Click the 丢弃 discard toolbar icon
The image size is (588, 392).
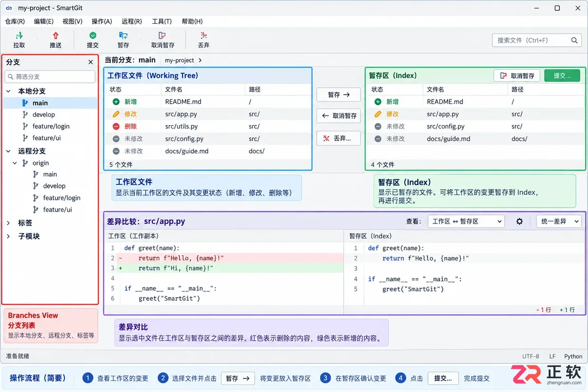(204, 36)
